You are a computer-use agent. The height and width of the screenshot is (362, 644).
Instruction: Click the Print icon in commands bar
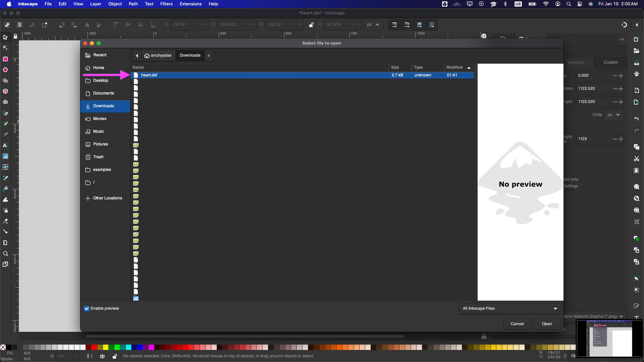tap(636, 74)
